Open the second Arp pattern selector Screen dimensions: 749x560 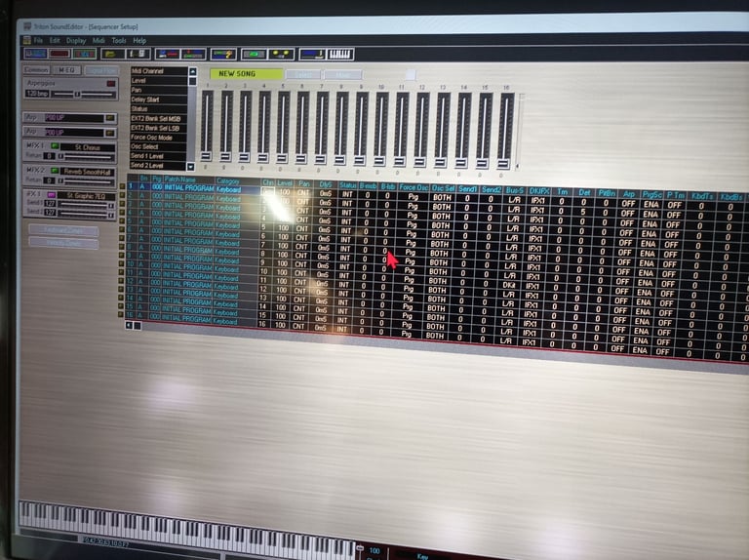click(74, 133)
